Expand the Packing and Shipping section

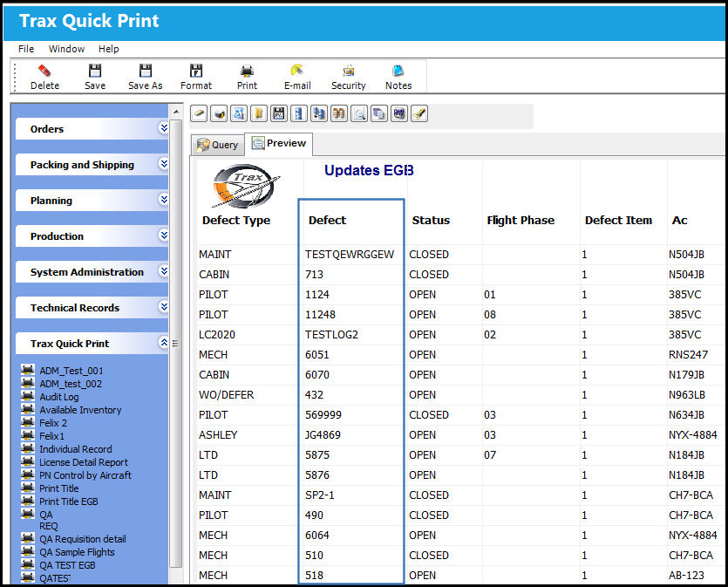click(163, 163)
